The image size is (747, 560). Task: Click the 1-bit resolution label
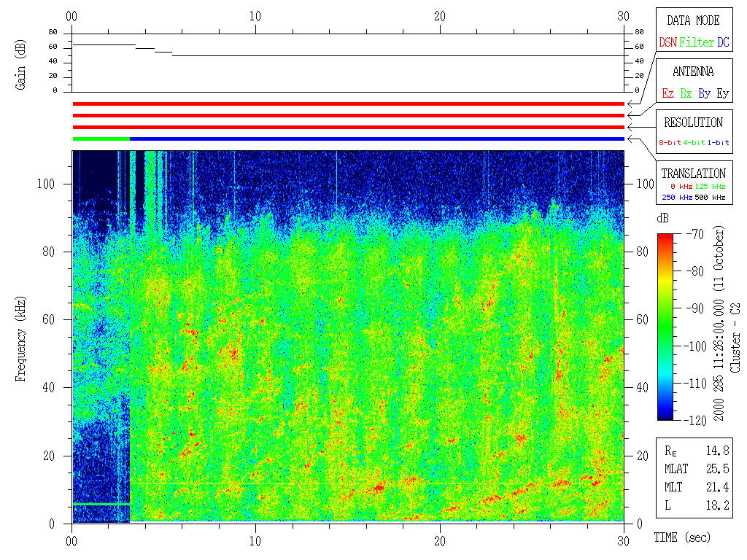coord(719,143)
